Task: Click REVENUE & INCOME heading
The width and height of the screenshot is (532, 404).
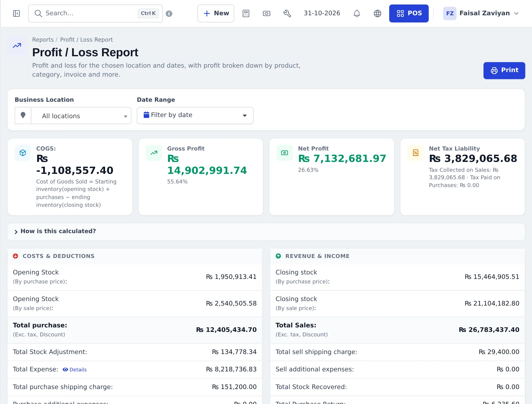Action: point(317,256)
